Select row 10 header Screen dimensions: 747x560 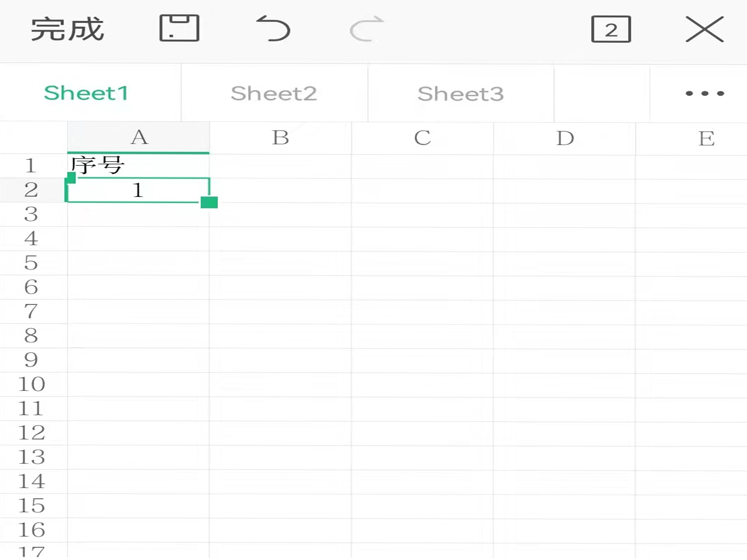(31, 384)
